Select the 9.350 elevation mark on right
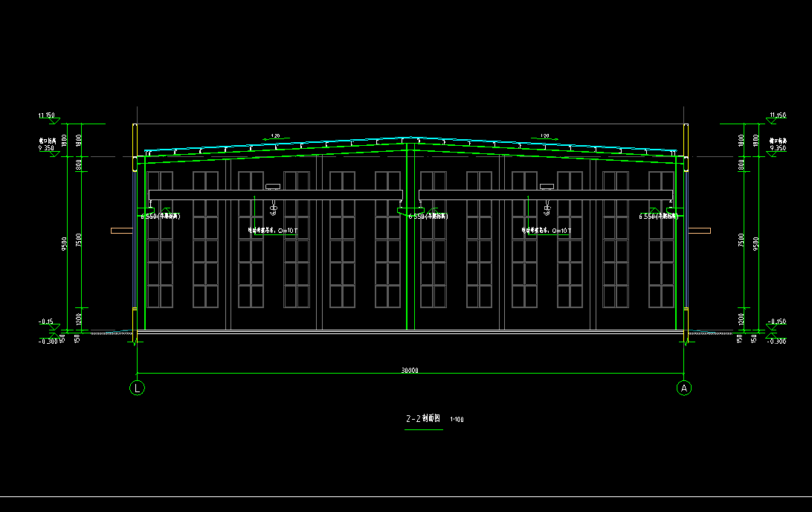Viewport: 812px width, 512px height. (778, 148)
